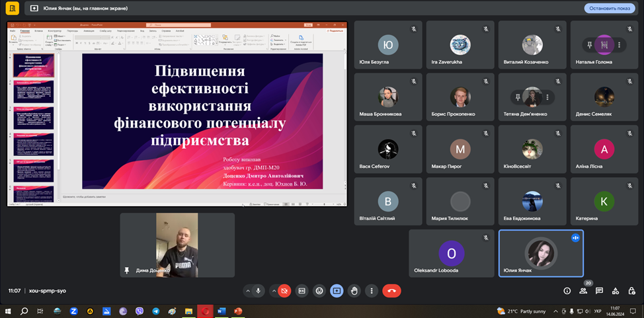Toggle closed captions button
This screenshot has height=318, width=644.
click(302, 291)
